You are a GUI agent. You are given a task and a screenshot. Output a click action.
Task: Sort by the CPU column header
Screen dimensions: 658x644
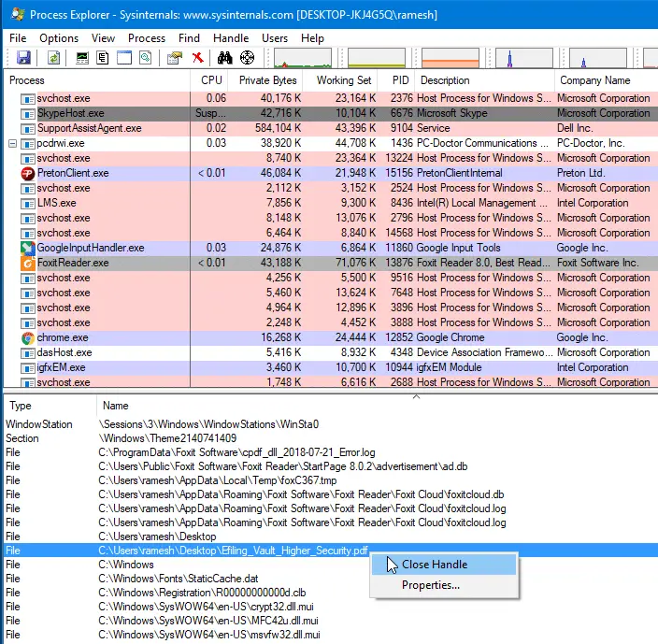coord(209,80)
